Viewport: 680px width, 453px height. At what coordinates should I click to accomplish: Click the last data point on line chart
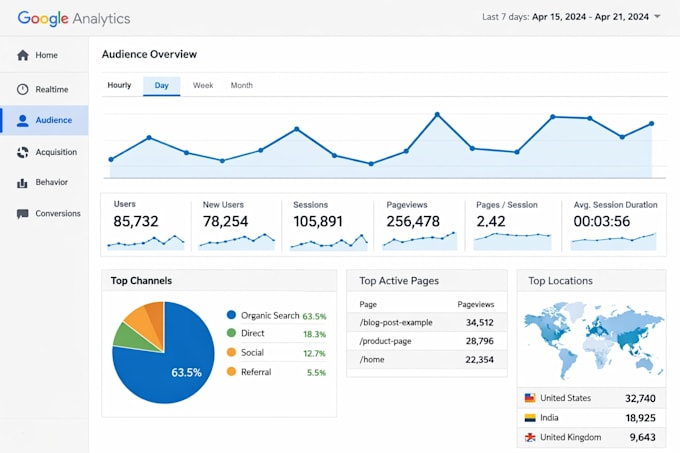(x=651, y=124)
